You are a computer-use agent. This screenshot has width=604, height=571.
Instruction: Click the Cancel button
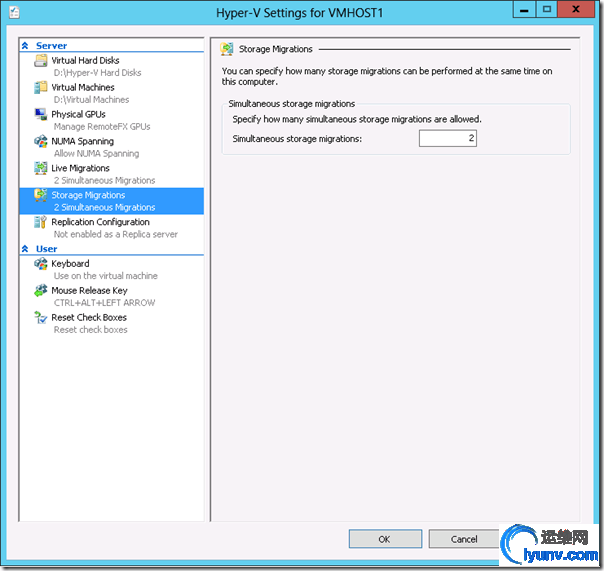(464, 539)
